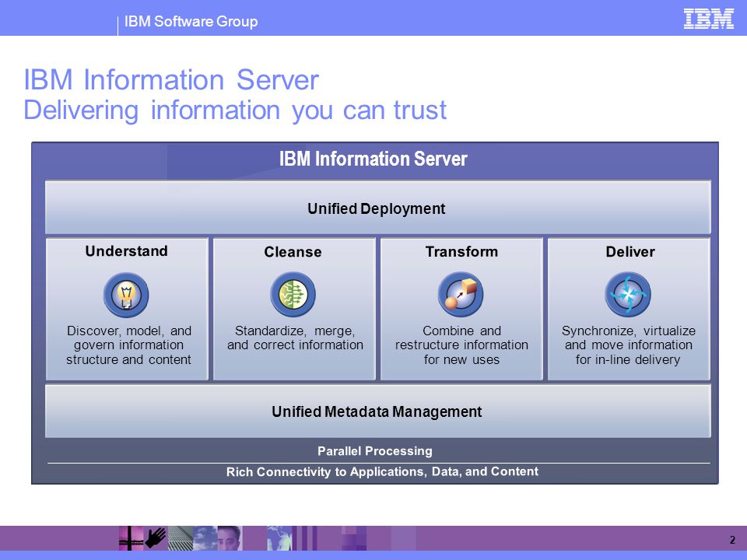Click the Transform cube-and-sphere icon

click(x=461, y=294)
